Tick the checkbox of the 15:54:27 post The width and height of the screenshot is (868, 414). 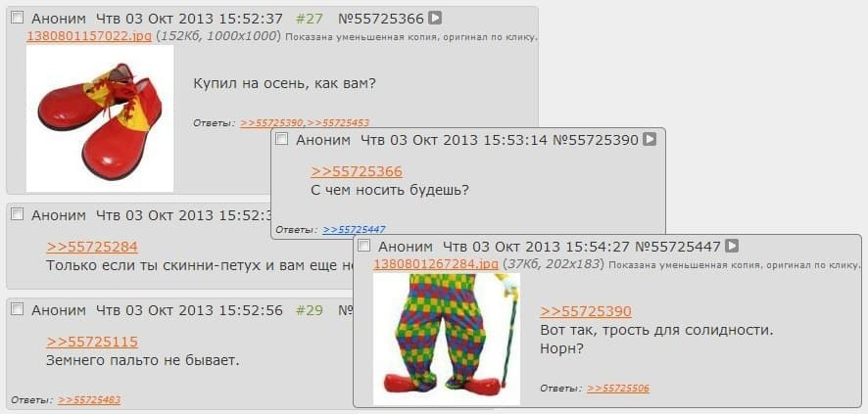363,246
